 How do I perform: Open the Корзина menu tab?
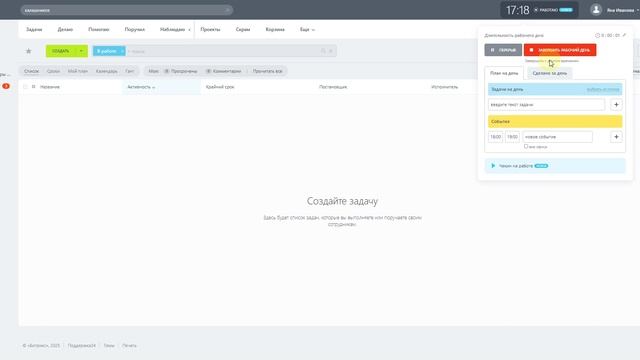pos(275,29)
